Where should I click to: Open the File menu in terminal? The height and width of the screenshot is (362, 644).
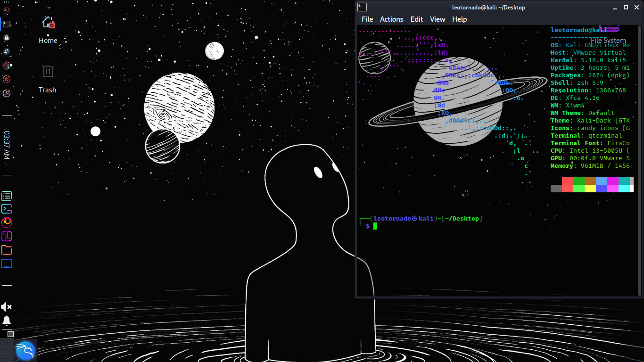(x=367, y=19)
